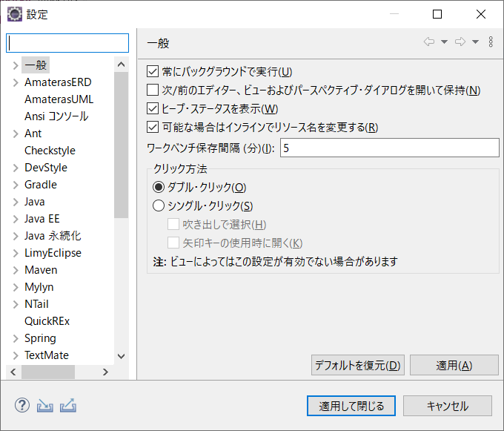Select Checkstyle in the preferences tree
The width and height of the screenshot is (504, 431).
tap(50, 151)
